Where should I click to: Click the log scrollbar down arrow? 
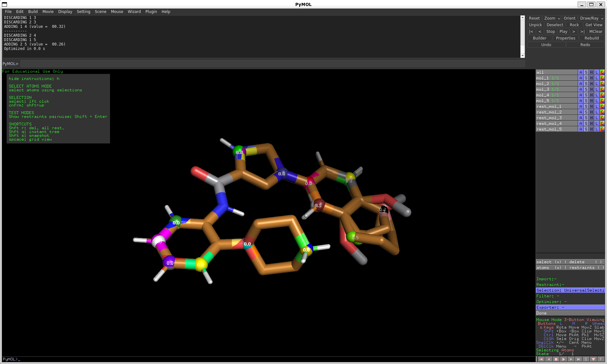523,56
